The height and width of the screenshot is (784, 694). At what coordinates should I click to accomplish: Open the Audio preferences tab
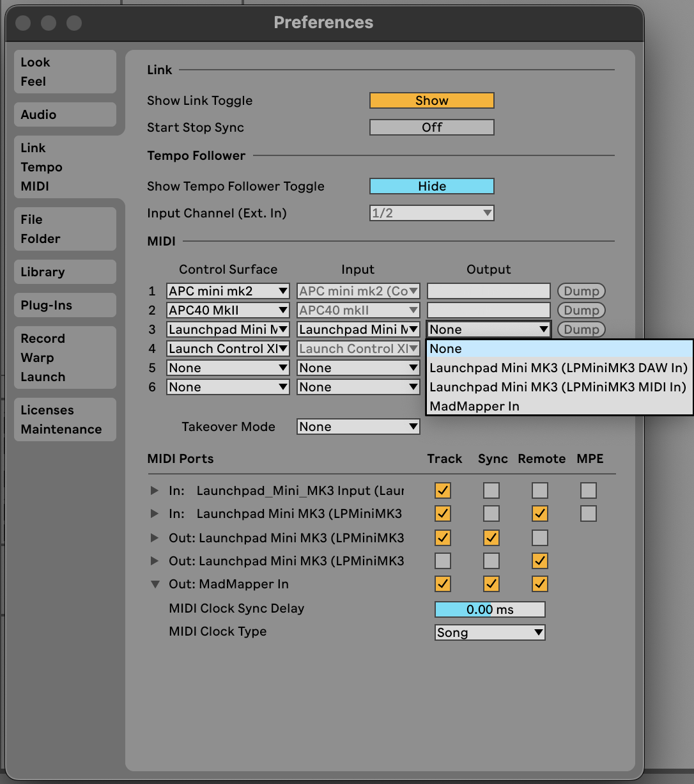[x=65, y=114]
